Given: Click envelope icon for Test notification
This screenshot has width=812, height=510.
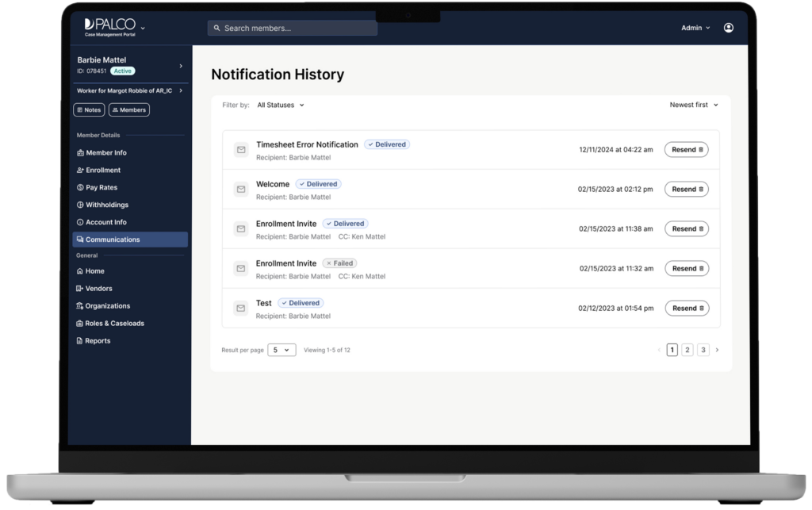Looking at the screenshot, I should 241,309.
